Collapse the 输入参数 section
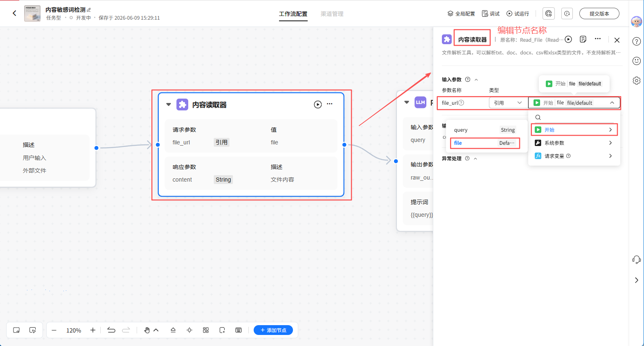Viewport: 644px width, 346px height. tap(476, 80)
